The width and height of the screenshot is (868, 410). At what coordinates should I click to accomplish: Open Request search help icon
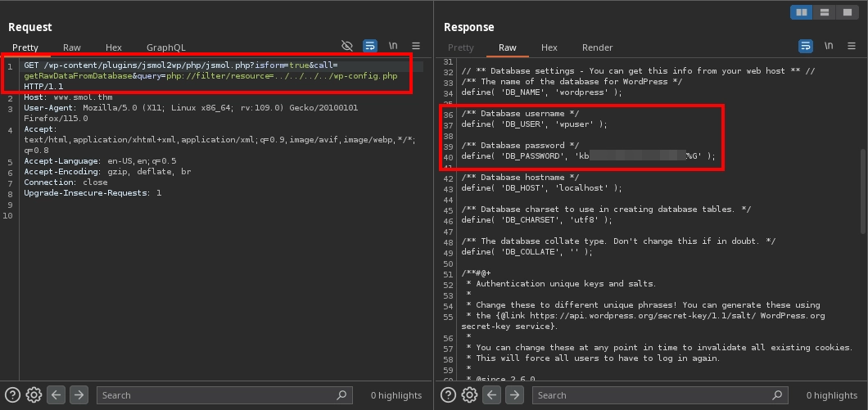pyautogui.click(x=12, y=394)
